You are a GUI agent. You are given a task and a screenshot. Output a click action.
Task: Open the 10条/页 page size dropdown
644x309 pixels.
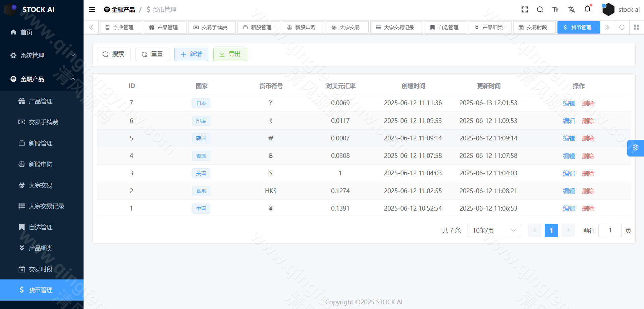point(494,230)
